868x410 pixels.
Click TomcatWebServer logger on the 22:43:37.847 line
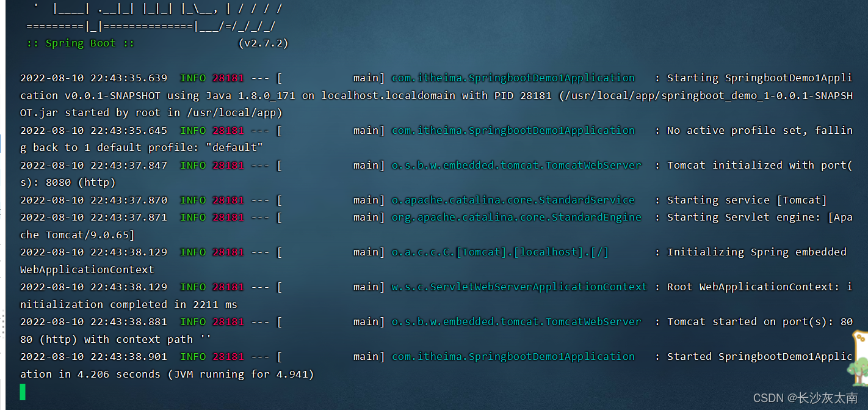pyautogui.click(x=516, y=165)
